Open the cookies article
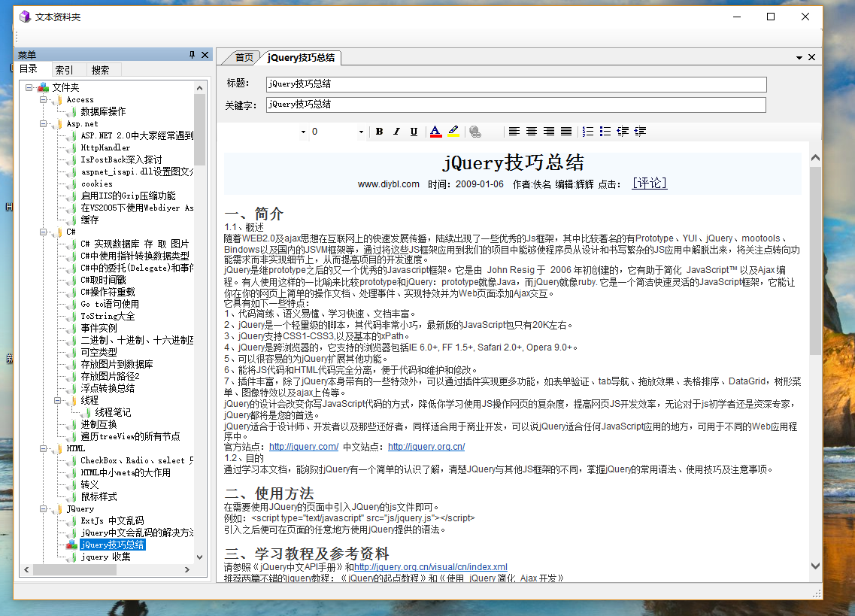The width and height of the screenshot is (855, 616). point(96,184)
